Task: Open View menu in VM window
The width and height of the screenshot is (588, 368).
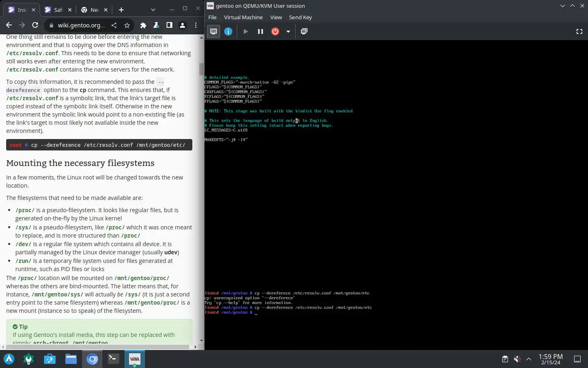Action: 276,17
